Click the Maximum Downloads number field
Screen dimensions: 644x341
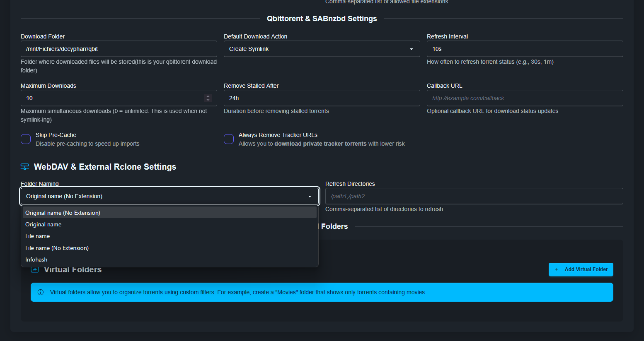pos(112,98)
